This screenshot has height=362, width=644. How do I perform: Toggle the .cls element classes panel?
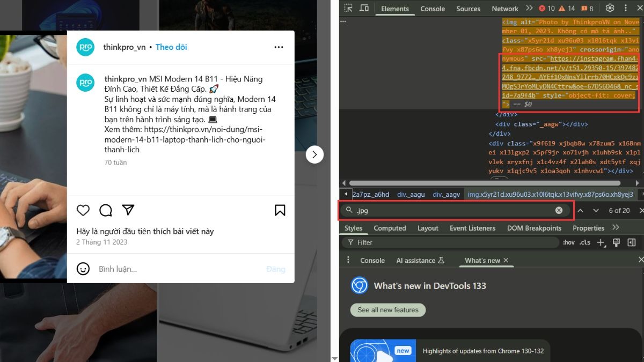pyautogui.click(x=585, y=242)
